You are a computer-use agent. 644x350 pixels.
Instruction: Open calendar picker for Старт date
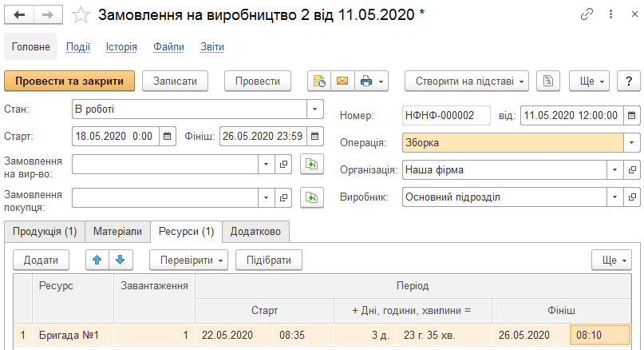click(167, 136)
